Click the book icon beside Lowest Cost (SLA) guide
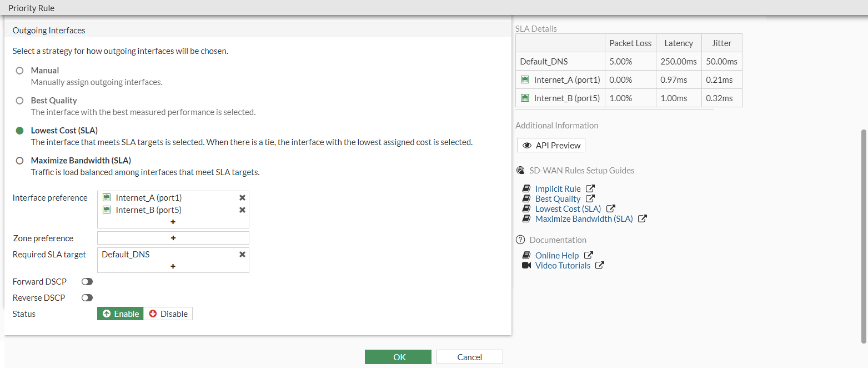This screenshot has width=868, height=368. pos(526,209)
